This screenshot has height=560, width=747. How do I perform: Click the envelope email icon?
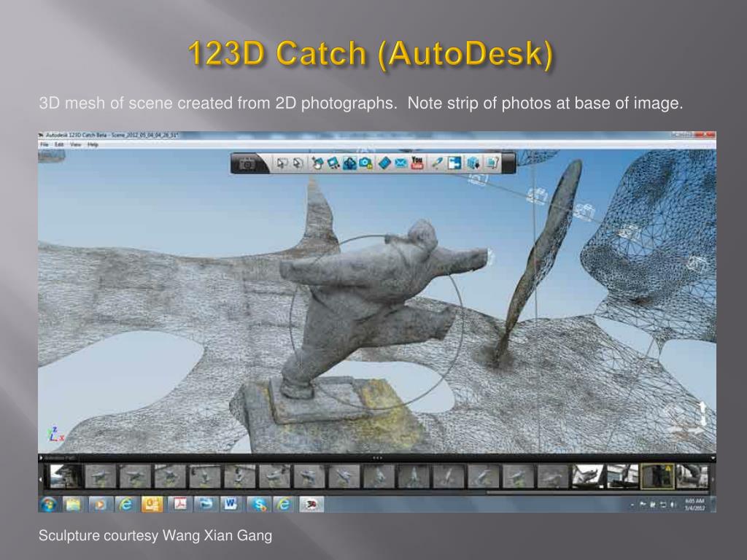pyautogui.click(x=400, y=164)
